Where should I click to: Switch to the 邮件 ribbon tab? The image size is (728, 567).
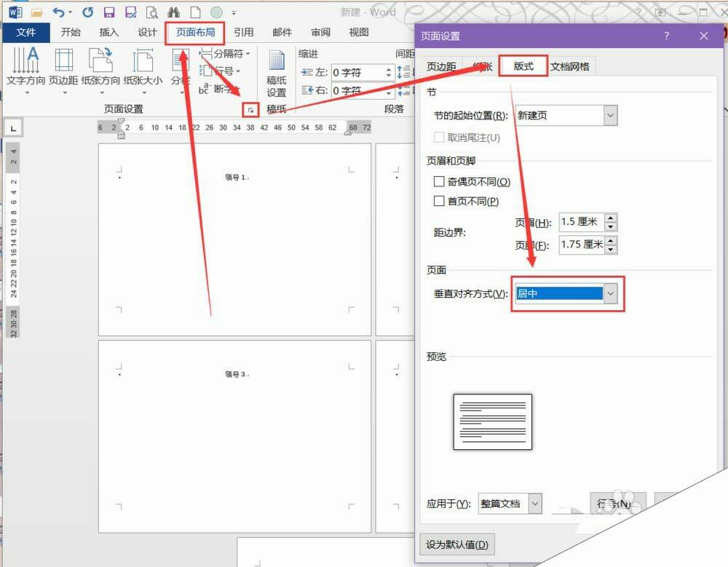(x=282, y=32)
